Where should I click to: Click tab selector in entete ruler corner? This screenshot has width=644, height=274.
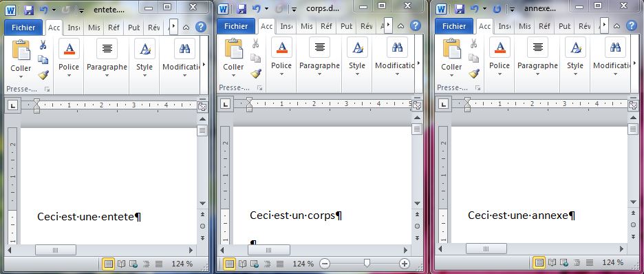click(x=14, y=106)
